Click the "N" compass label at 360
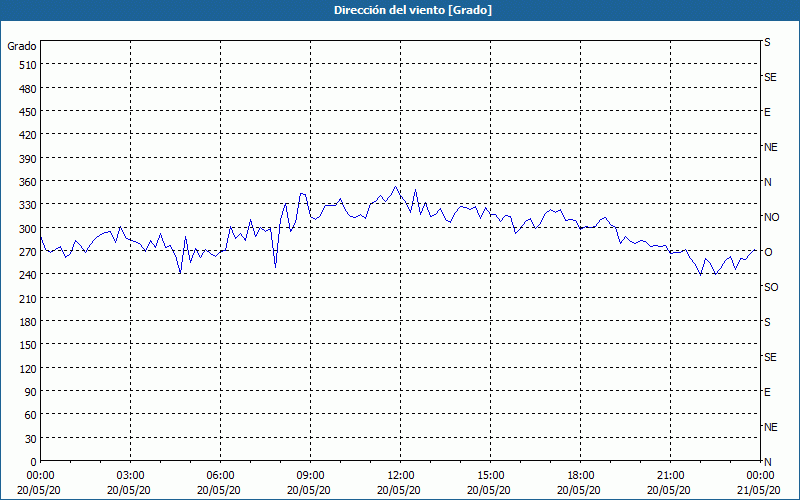Viewport: 800px width, 500px height. (x=768, y=182)
